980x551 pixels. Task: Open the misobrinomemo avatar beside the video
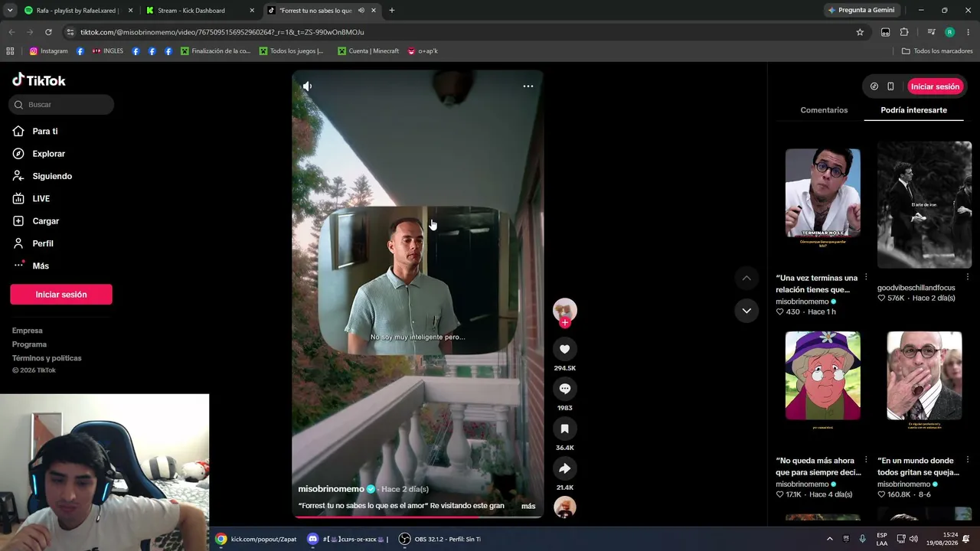point(565,309)
